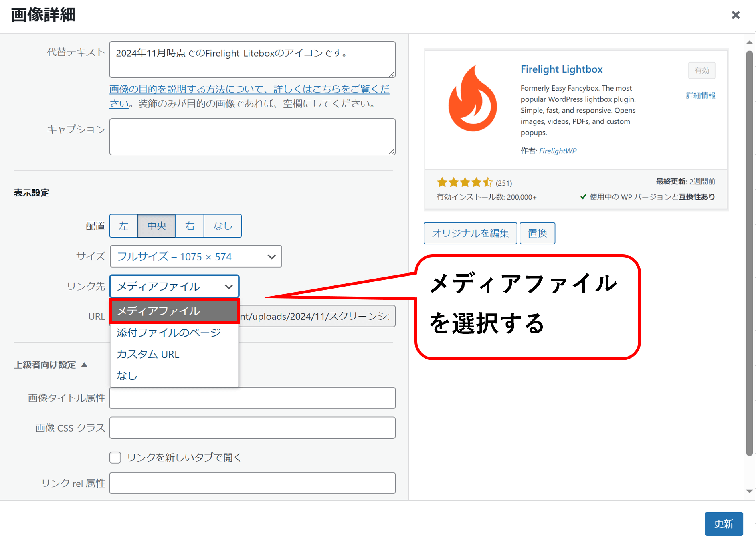Viewport: 756px width, 543px height.
Task: Click the scrollbar down arrow
Action: coord(750,491)
